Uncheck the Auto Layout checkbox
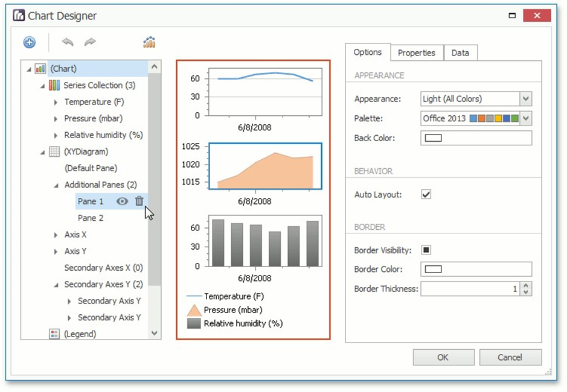Image resolution: width=567 pixels, height=392 pixels. point(426,195)
